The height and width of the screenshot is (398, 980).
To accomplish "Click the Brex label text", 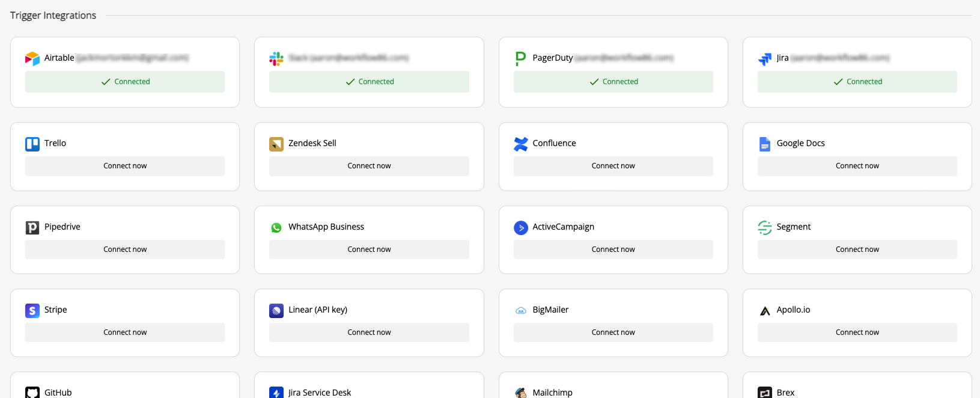I will click(x=785, y=393).
